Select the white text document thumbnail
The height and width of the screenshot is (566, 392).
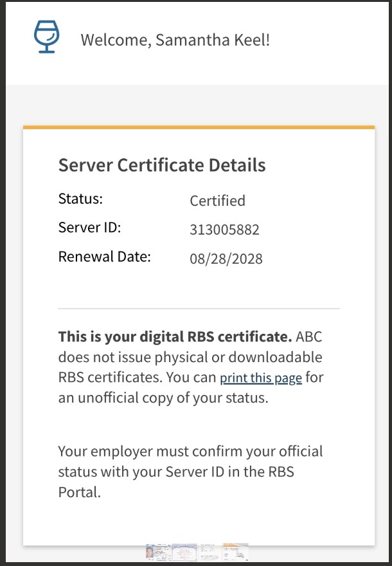pyautogui.click(x=210, y=552)
